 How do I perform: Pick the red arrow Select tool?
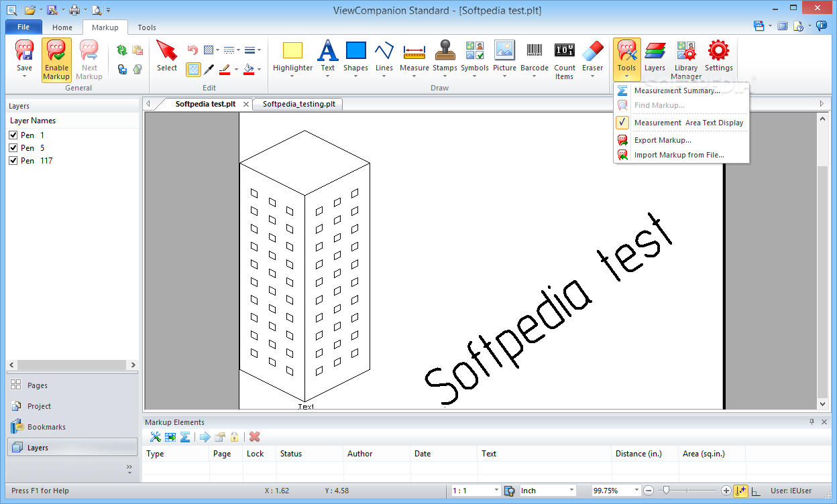coord(167,56)
